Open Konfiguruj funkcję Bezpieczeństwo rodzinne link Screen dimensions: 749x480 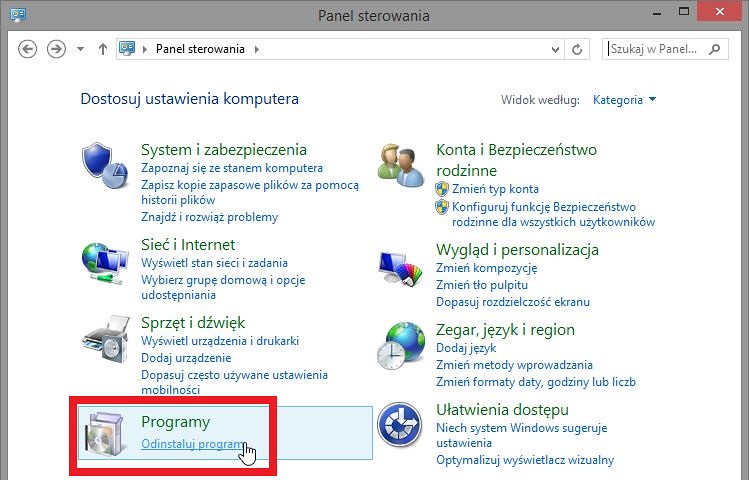(553, 214)
